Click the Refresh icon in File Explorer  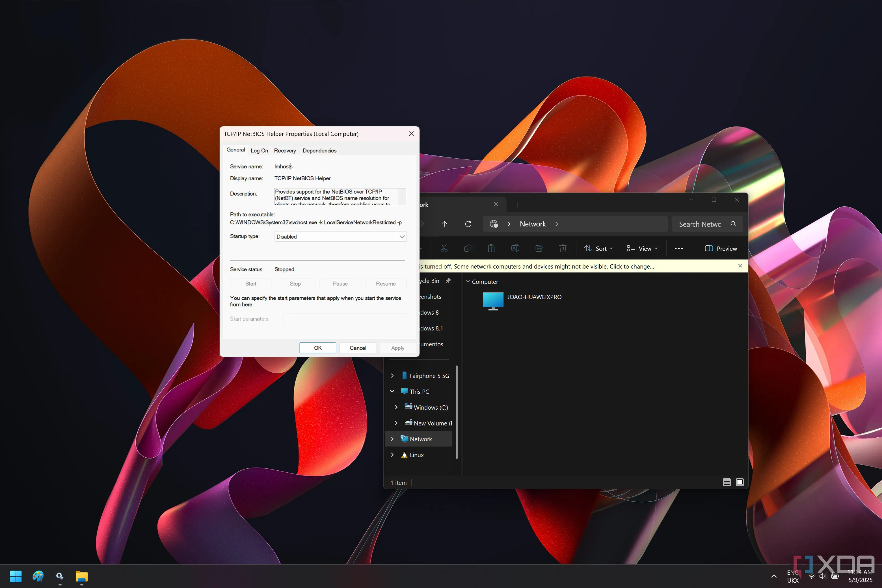468,224
